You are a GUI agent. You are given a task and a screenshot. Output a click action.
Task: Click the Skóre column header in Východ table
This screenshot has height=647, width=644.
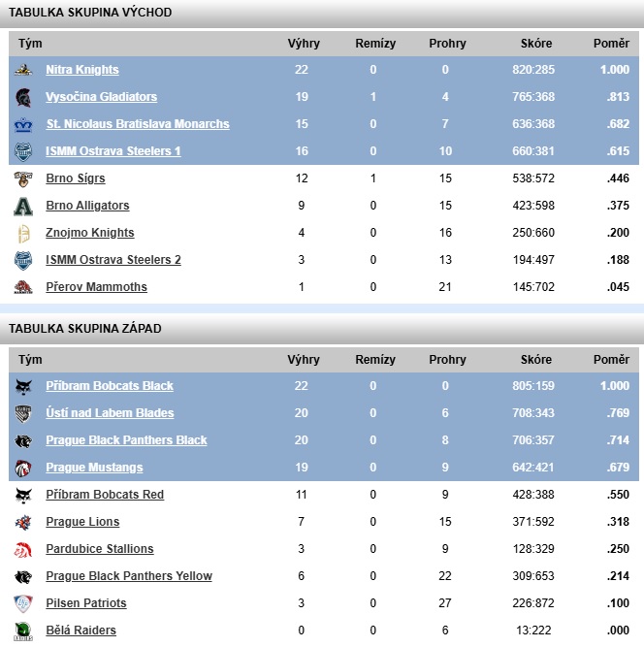[x=536, y=44]
